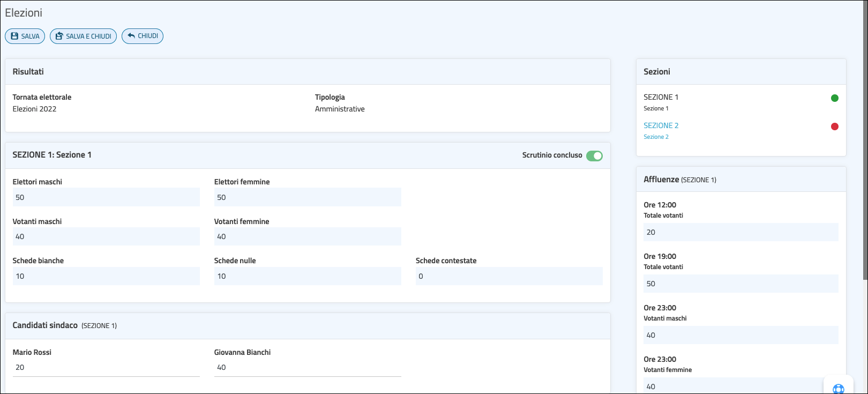The width and height of the screenshot is (868, 394).
Task: Click the red status dot for Sezione 2
Action: click(x=834, y=127)
